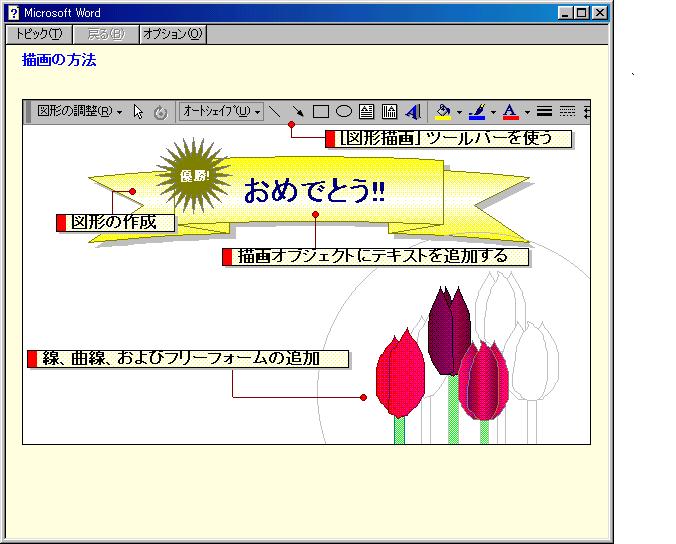The height and width of the screenshot is (544, 676).
Task: Click the 戻る(B) back button
Action: click(106, 34)
